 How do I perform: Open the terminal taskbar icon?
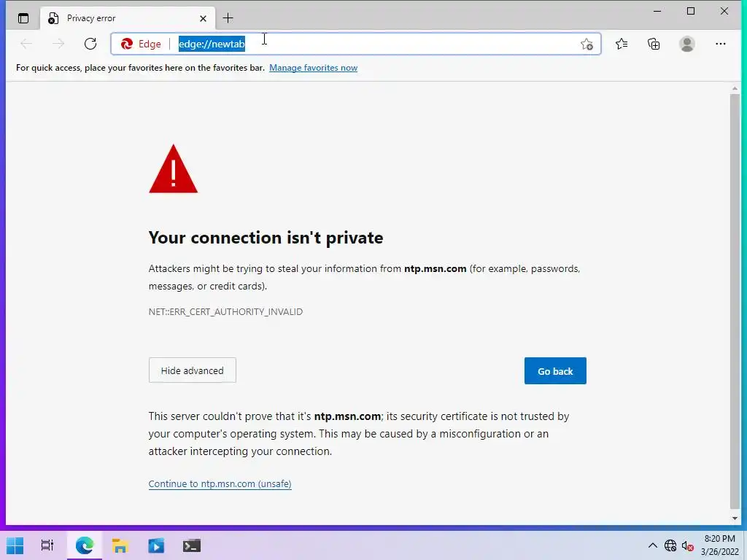click(x=192, y=545)
